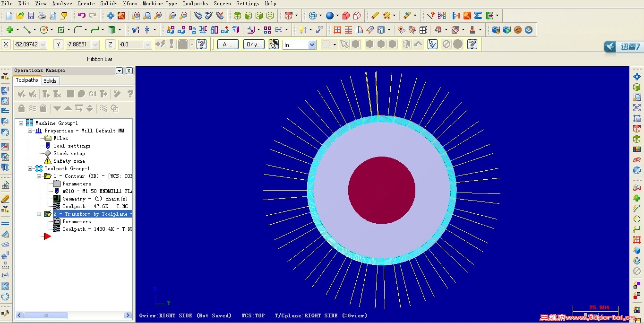Viewport: 644px width, 324px height.
Task: Click the All... selection button
Action: 228,44
